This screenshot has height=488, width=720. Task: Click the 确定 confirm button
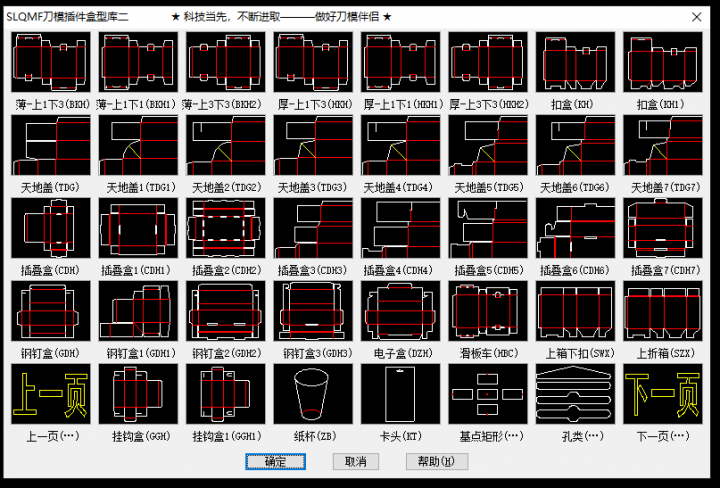275,461
